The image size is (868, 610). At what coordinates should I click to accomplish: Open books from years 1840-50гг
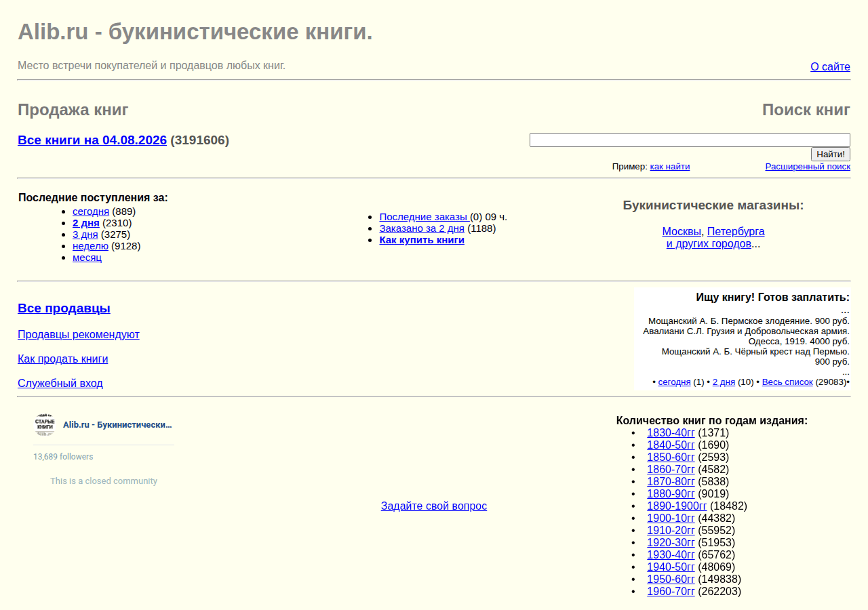[x=671, y=445]
